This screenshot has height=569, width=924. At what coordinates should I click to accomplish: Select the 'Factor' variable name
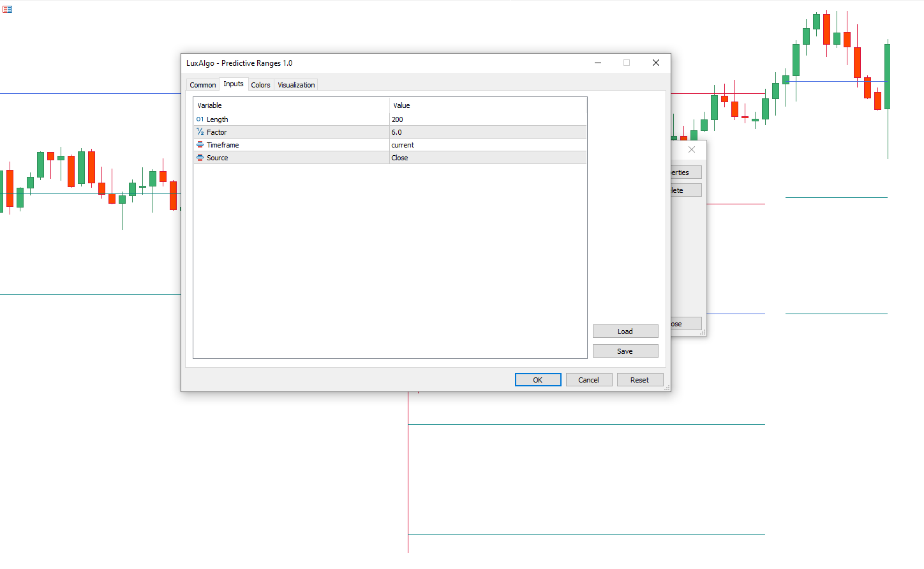[x=216, y=132]
